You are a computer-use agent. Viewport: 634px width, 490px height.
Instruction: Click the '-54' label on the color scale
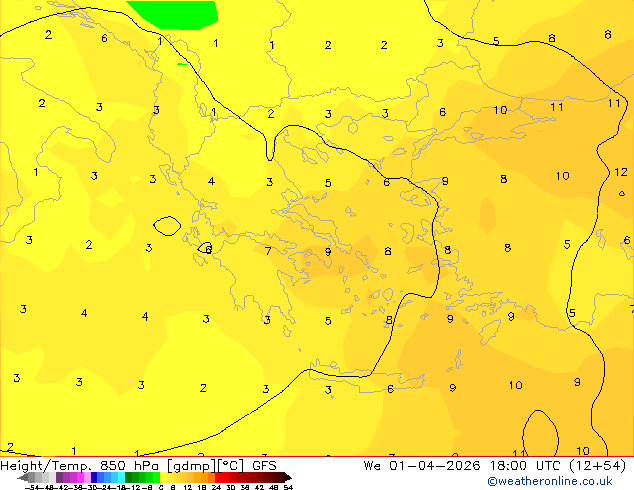(32, 488)
